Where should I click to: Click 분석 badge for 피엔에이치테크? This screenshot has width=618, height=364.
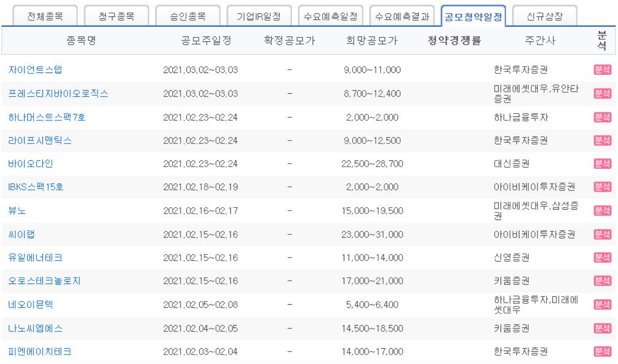click(x=602, y=352)
